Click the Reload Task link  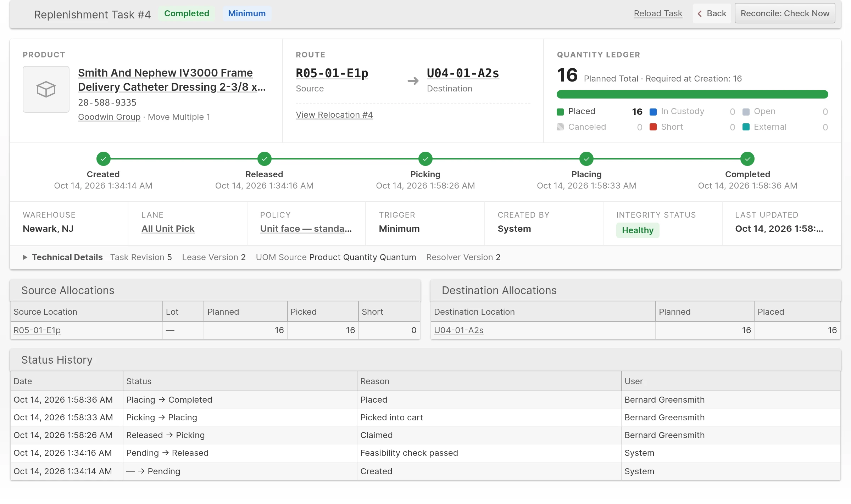point(658,13)
